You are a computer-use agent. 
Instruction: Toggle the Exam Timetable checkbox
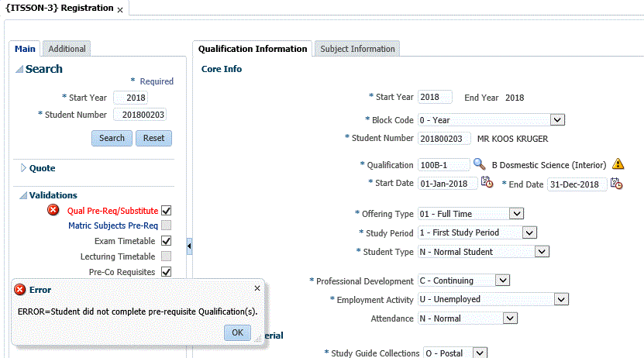pos(167,241)
